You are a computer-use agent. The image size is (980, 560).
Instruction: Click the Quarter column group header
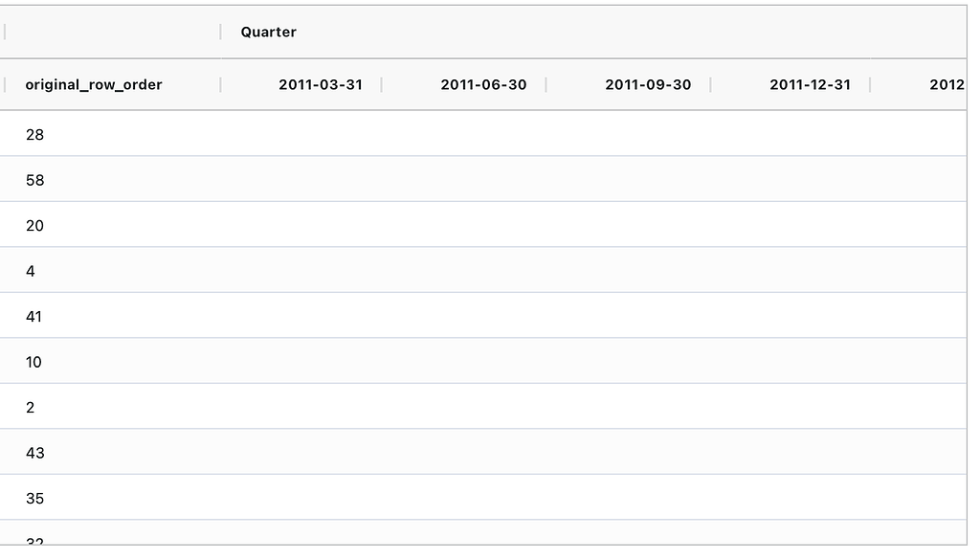[x=269, y=32]
